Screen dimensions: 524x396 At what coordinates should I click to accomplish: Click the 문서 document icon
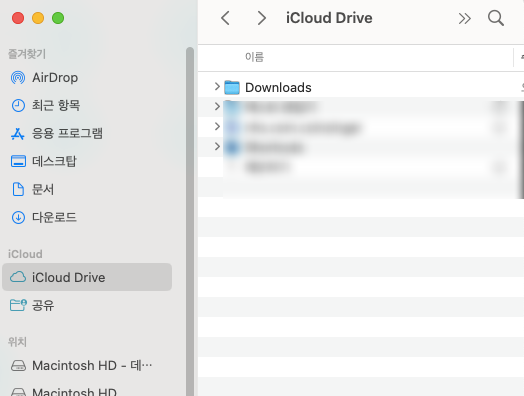pyautogui.click(x=18, y=189)
